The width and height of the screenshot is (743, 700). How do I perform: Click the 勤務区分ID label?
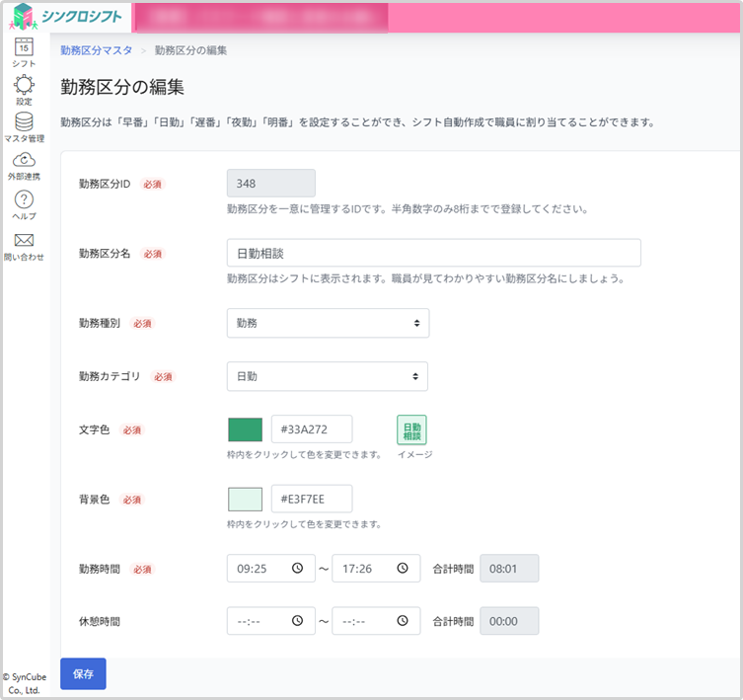point(105,184)
